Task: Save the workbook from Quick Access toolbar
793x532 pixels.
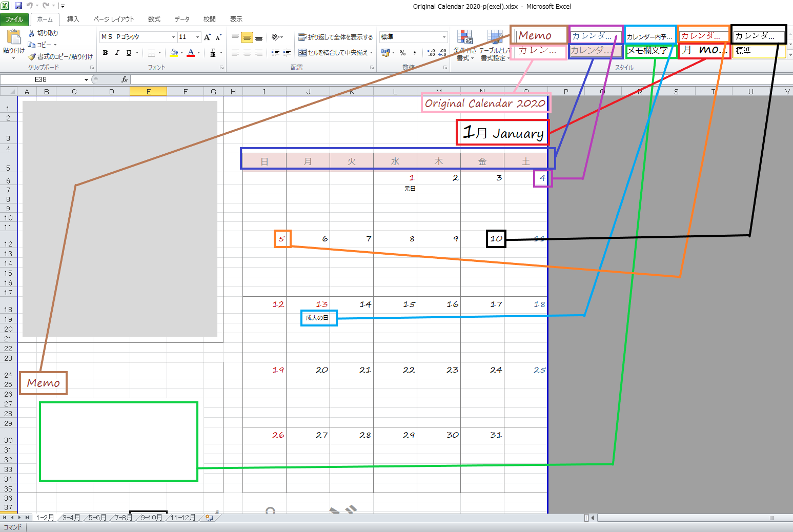Action: (x=18, y=6)
